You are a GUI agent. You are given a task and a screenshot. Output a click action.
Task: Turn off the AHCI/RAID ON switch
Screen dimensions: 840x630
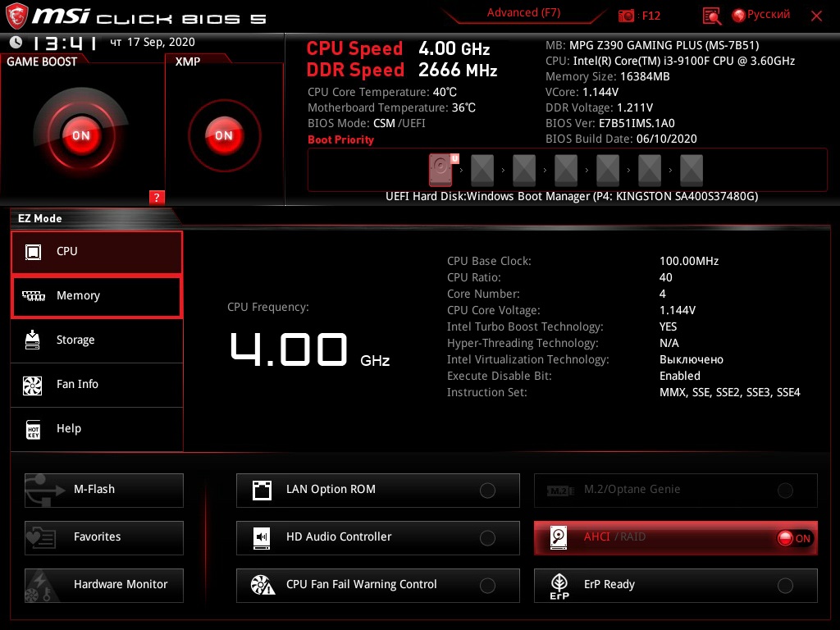tap(794, 538)
